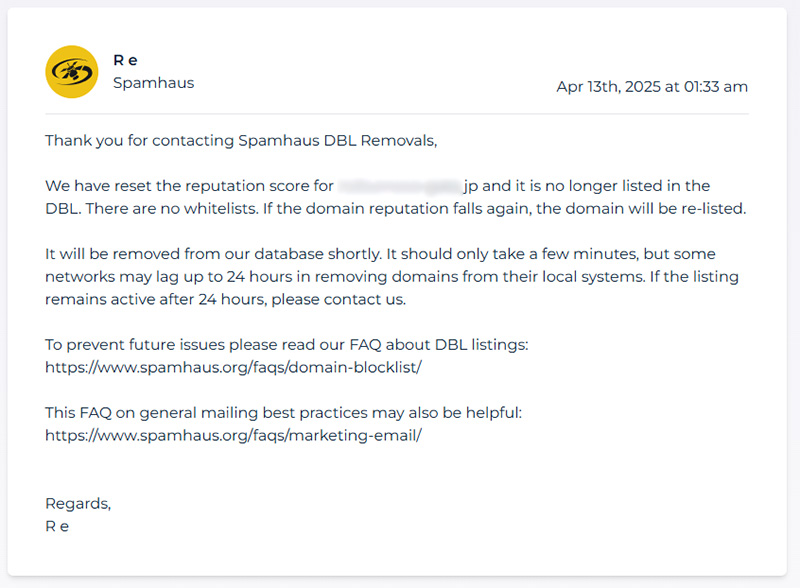The height and width of the screenshot is (588, 800).
Task: Click the "Regards," closing text
Action: click(x=78, y=504)
